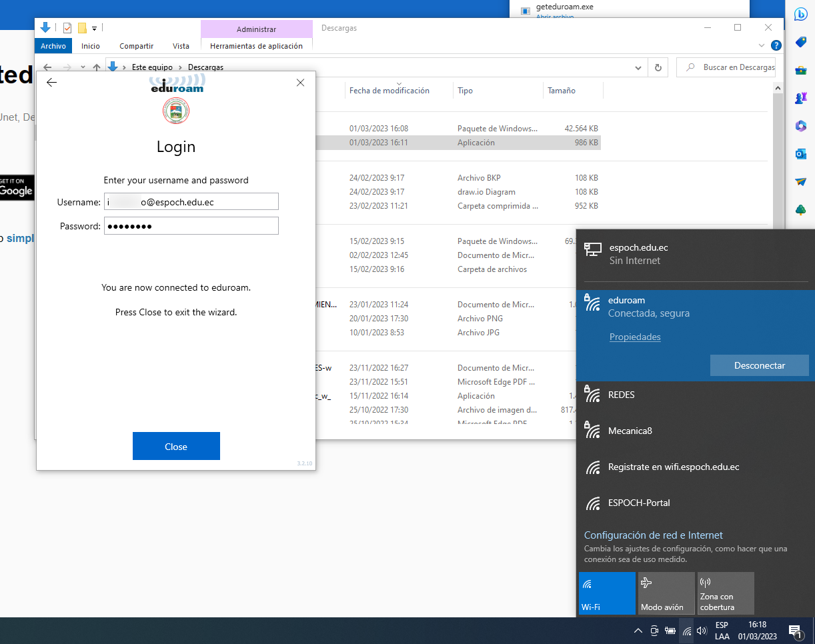Click the Properties checkmark quick access icon
The height and width of the screenshot is (644, 815).
click(67, 28)
